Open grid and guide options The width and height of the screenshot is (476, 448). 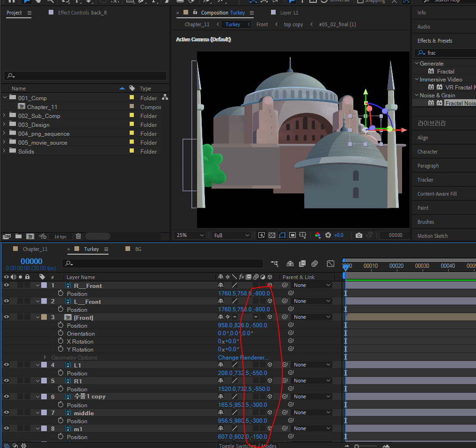[x=303, y=235]
